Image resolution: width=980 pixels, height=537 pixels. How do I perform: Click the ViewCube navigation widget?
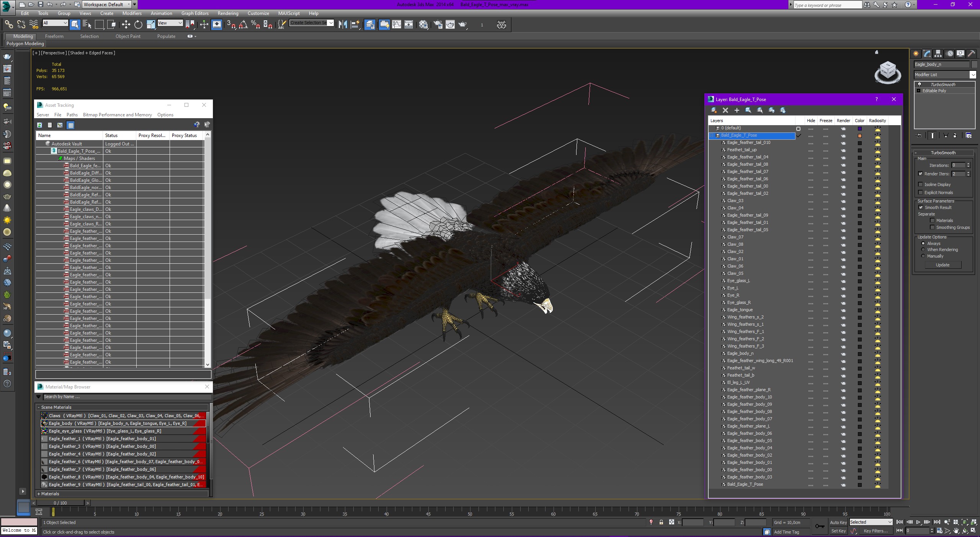point(888,72)
